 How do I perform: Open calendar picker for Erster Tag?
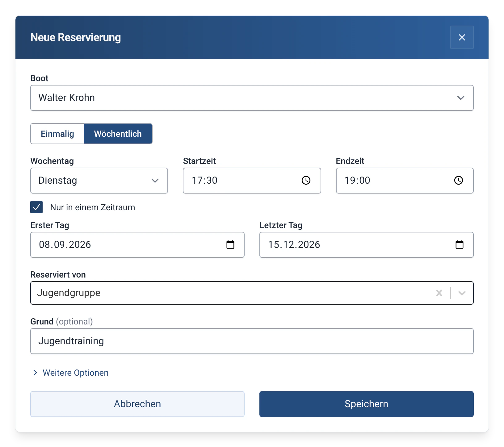(230, 245)
